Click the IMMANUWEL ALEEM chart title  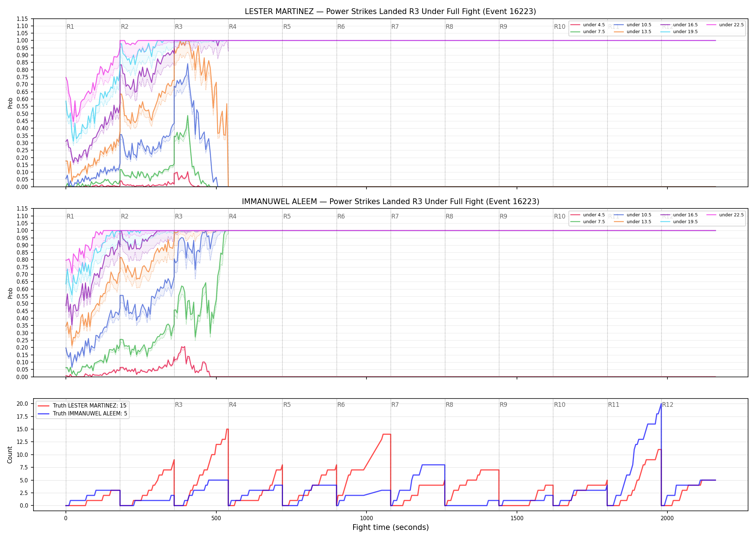tap(390, 202)
